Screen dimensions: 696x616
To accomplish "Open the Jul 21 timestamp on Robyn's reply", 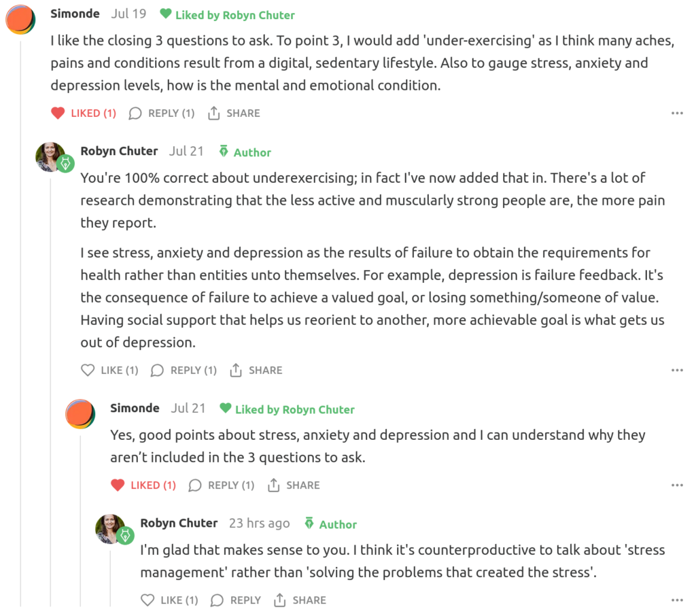I will pos(186,151).
